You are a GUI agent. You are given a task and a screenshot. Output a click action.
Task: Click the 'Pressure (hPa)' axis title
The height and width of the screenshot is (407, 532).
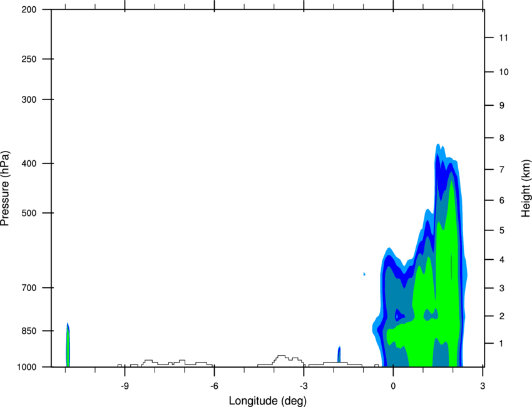5,188
